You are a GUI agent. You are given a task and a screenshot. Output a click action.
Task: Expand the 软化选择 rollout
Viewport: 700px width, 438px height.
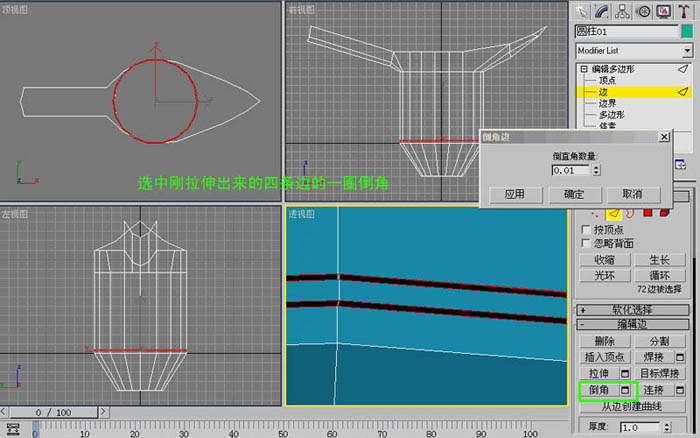pos(633,310)
